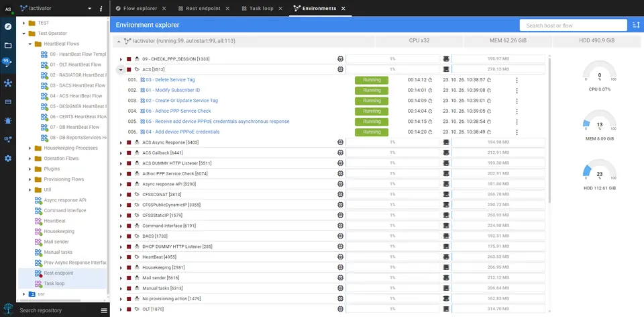Close the Flow explorer tab
The image size is (644, 317).
[x=164, y=9]
